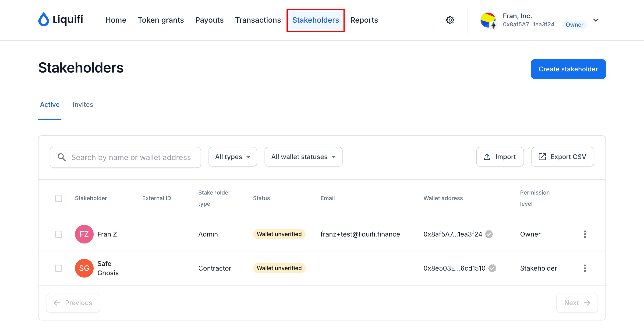Click Wallet unverified badge for Safe Gnosis
644x334 pixels.
click(x=279, y=268)
